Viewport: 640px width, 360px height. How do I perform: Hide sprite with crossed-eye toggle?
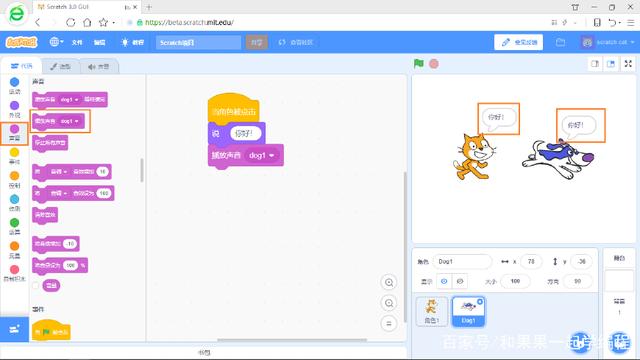point(460,281)
